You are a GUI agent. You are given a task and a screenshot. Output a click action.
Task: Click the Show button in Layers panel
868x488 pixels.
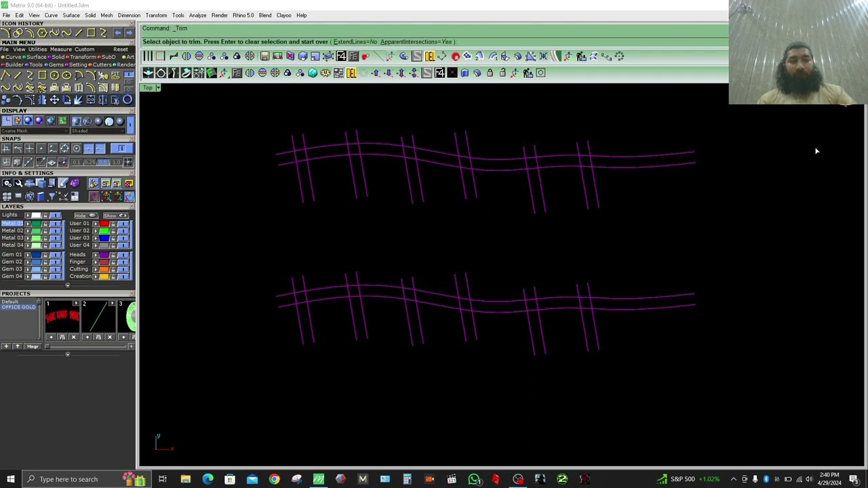tap(115, 216)
